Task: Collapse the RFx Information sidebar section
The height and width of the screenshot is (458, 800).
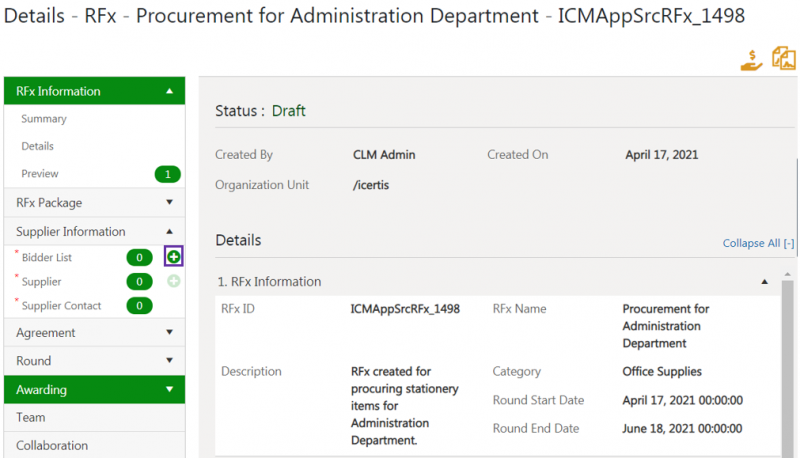Action: 170,91
